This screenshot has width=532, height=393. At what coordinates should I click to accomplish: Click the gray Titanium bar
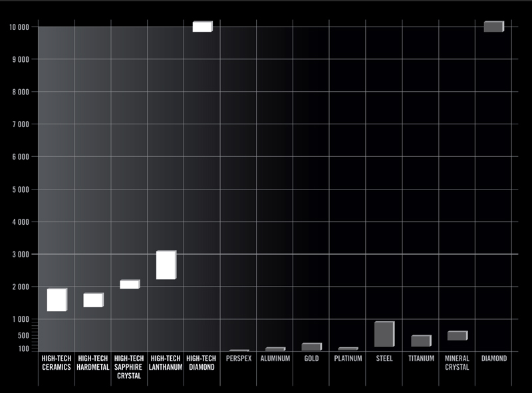420,340
